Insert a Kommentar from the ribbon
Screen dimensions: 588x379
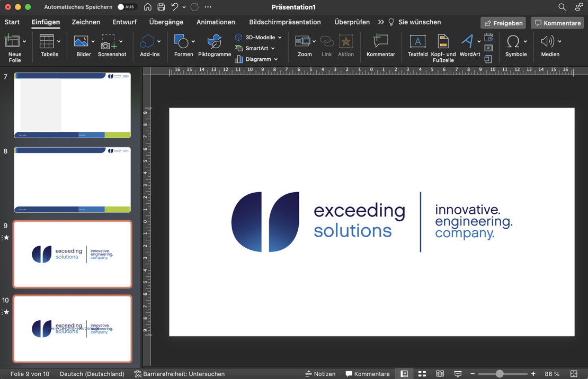point(380,46)
